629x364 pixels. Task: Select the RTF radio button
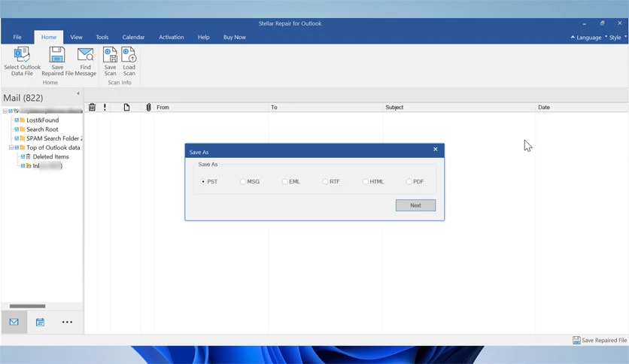click(x=325, y=181)
